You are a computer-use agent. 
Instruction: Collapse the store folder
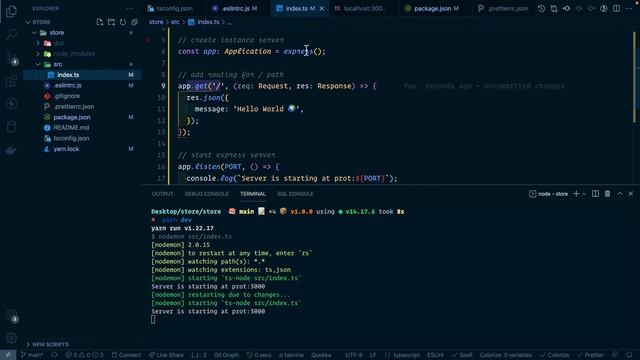coord(34,33)
